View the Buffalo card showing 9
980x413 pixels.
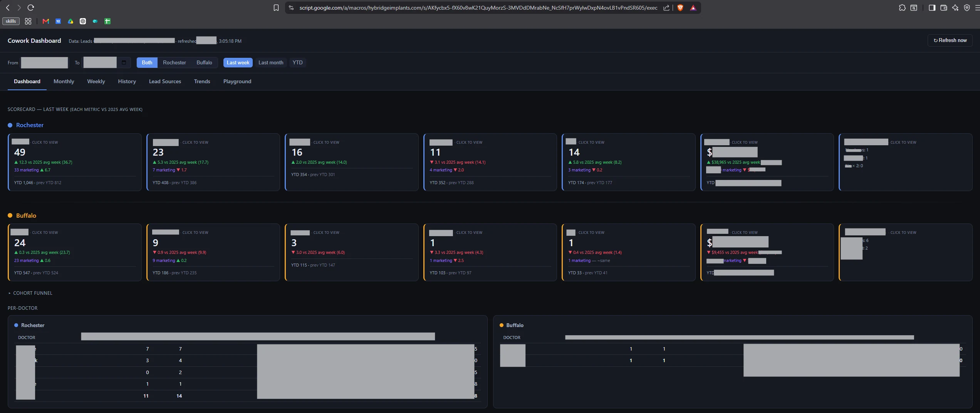pos(213,252)
